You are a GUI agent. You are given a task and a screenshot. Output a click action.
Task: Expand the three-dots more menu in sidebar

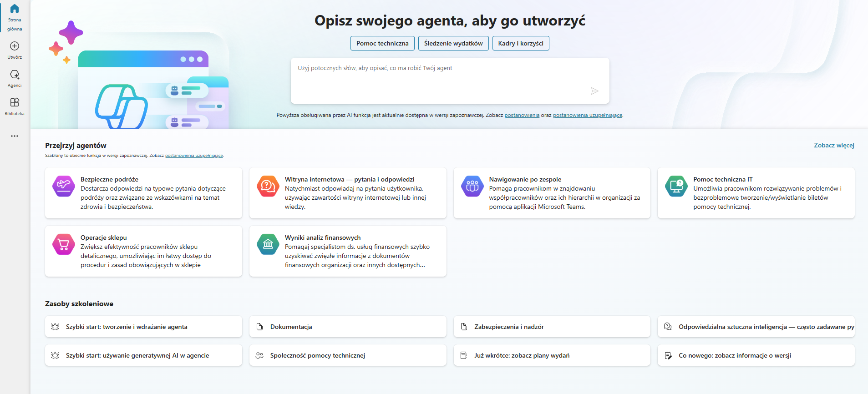click(15, 136)
